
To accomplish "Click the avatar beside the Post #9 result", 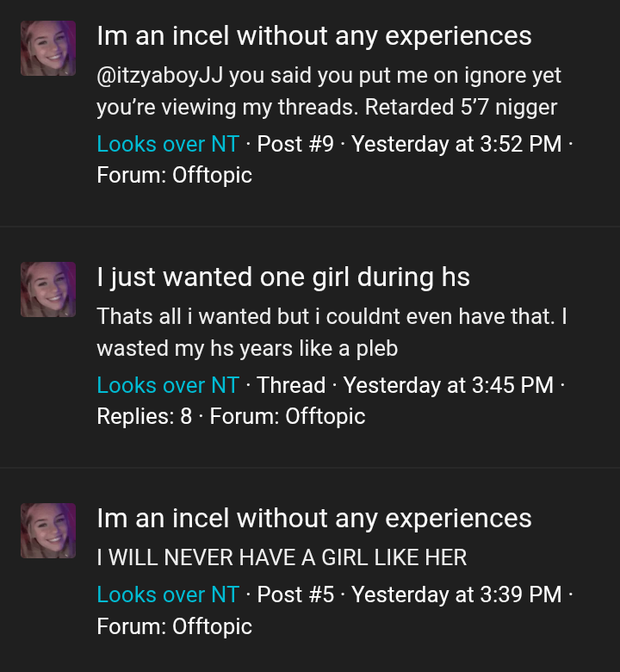I will click(x=48, y=48).
